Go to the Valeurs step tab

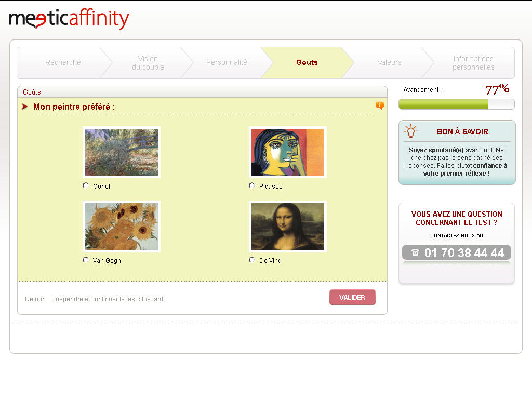pos(390,63)
